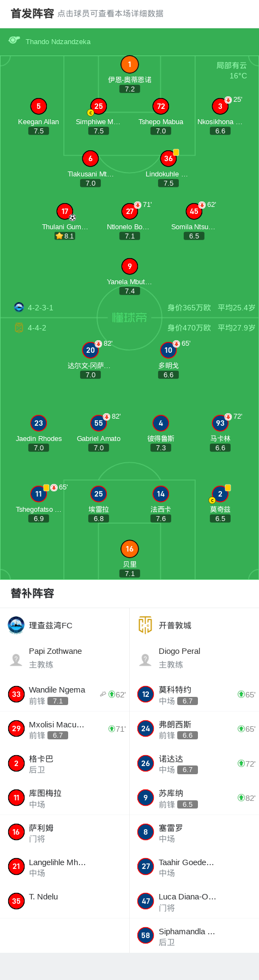The image size is (259, 980).
Task: Tap the 4-4-2 formation label
Action: coord(37,328)
